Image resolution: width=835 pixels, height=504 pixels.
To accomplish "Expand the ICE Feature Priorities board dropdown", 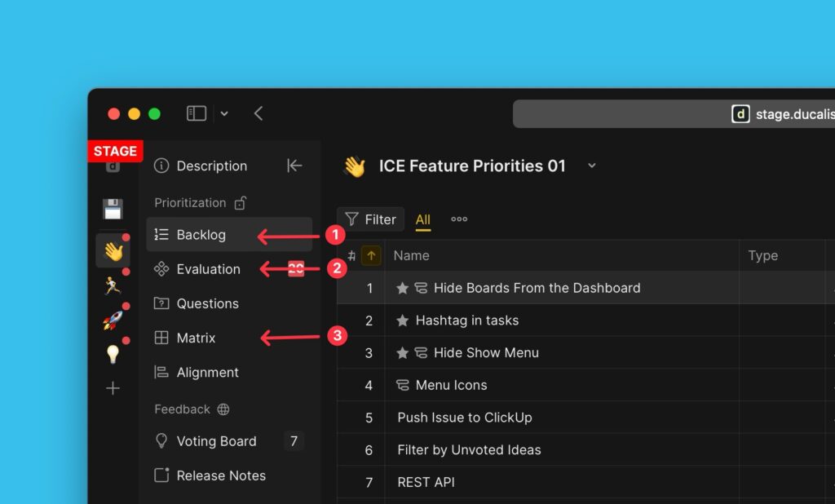I will point(592,166).
